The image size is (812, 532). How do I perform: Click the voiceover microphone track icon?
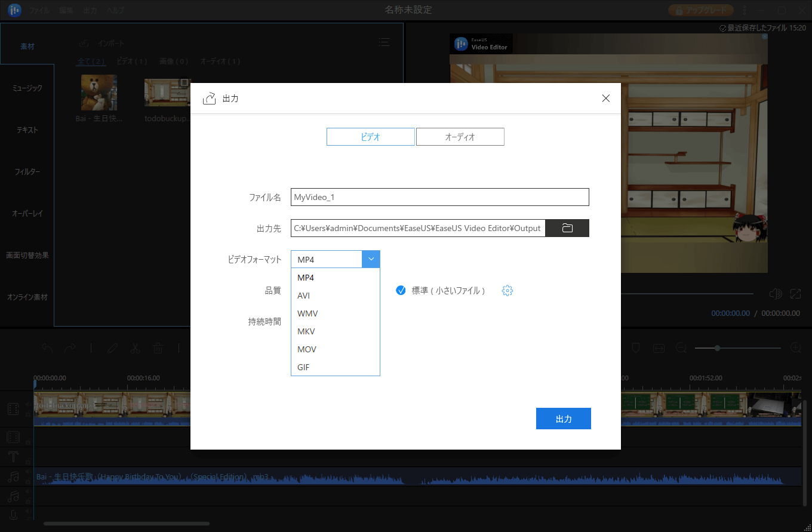(13, 515)
